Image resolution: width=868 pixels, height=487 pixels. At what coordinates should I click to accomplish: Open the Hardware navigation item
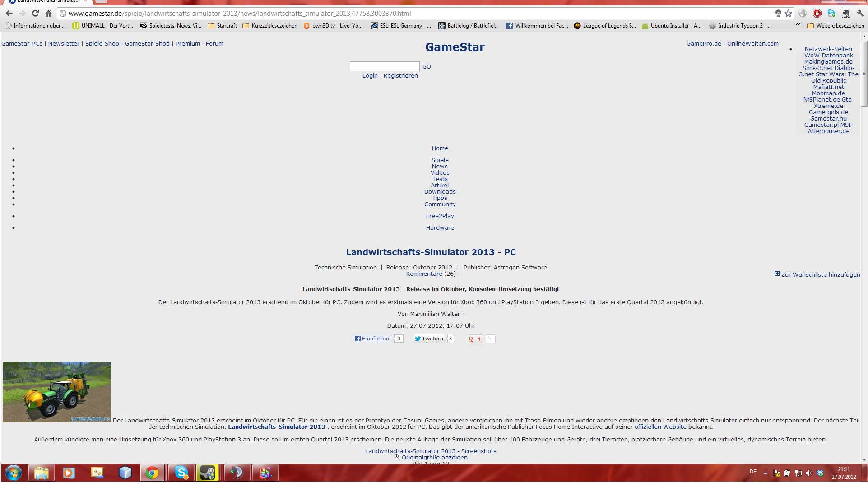(x=440, y=228)
